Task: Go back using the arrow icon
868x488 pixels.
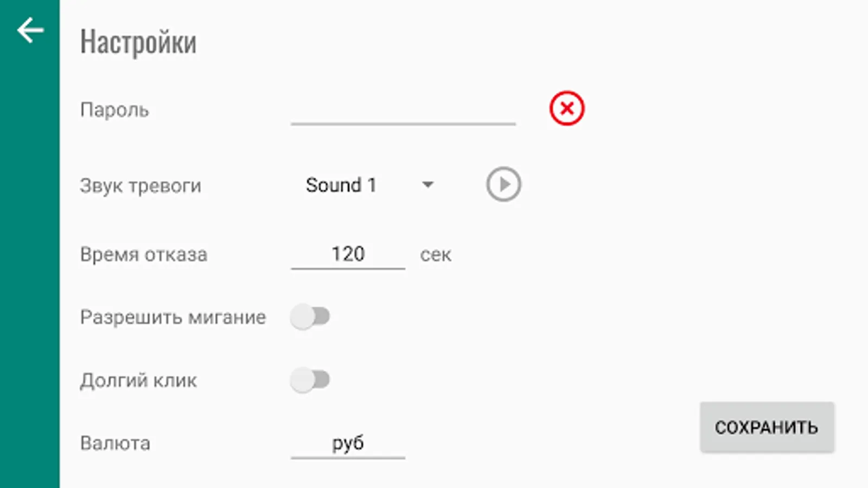Action: coord(30,30)
